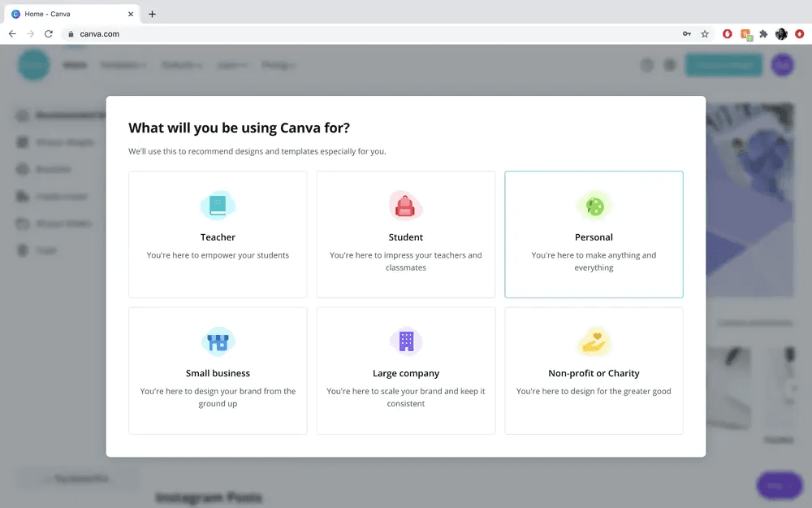Select the red Student backpack icon
Screen dimensions: 812x508
(x=405, y=206)
